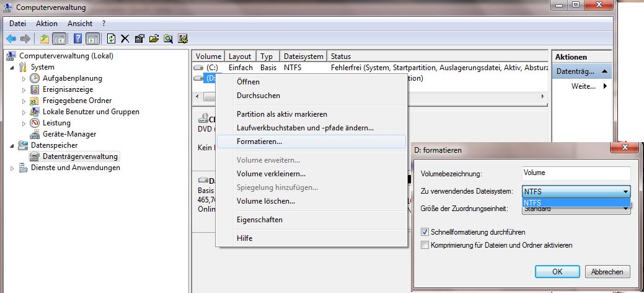The image size is (644, 293).
Task: Click the open folder toolbar icon
Action: point(154,38)
